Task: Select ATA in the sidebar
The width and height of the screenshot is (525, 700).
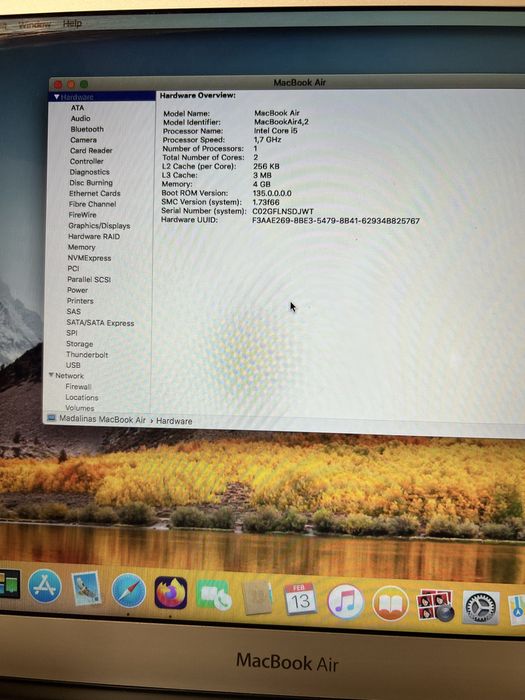Action: point(77,108)
